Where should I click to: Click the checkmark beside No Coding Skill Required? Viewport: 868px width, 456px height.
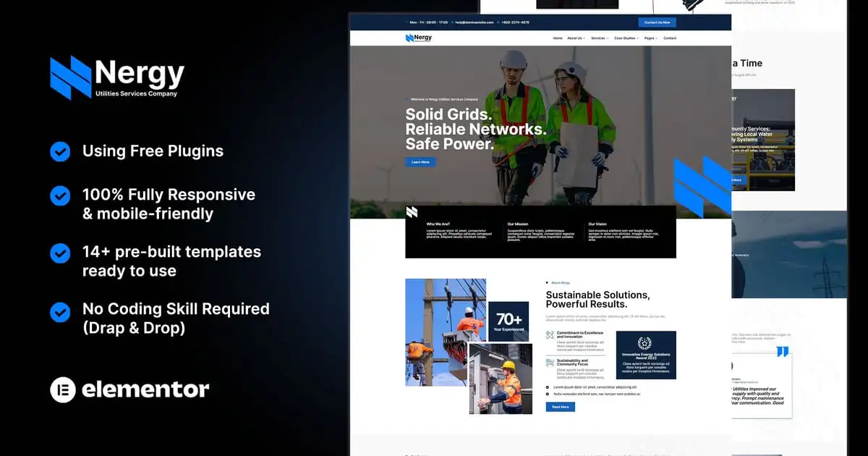(60, 312)
